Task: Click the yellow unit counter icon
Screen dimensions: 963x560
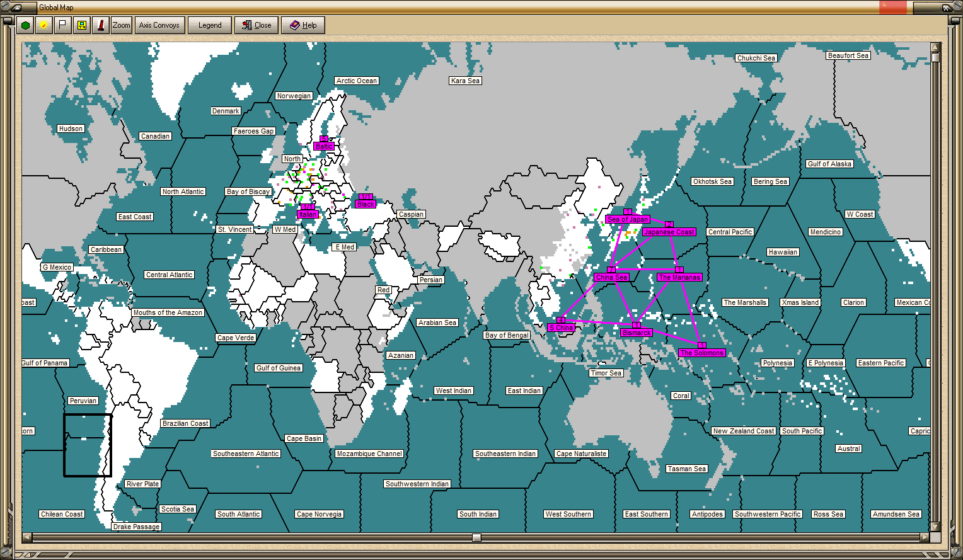Action: coord(81,25)
